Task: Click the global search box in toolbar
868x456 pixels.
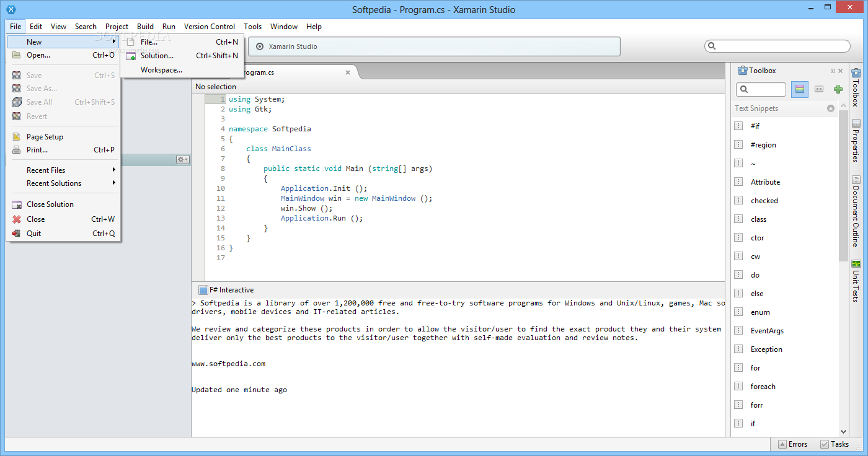Action: (777, 46)
